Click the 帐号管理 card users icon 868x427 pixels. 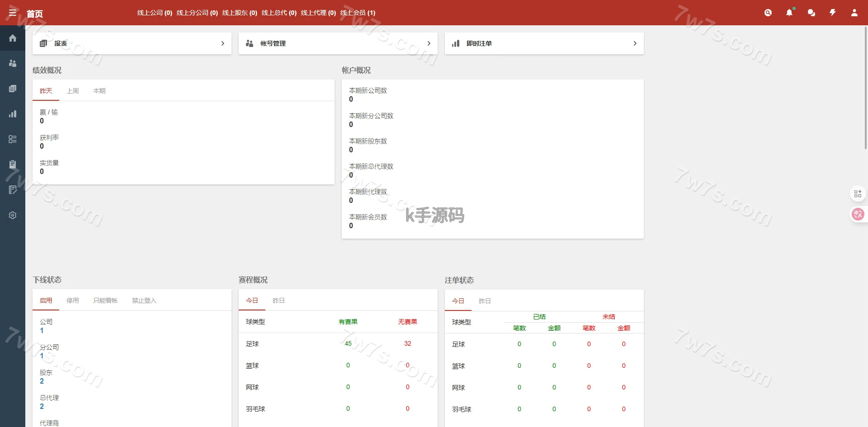250,43
